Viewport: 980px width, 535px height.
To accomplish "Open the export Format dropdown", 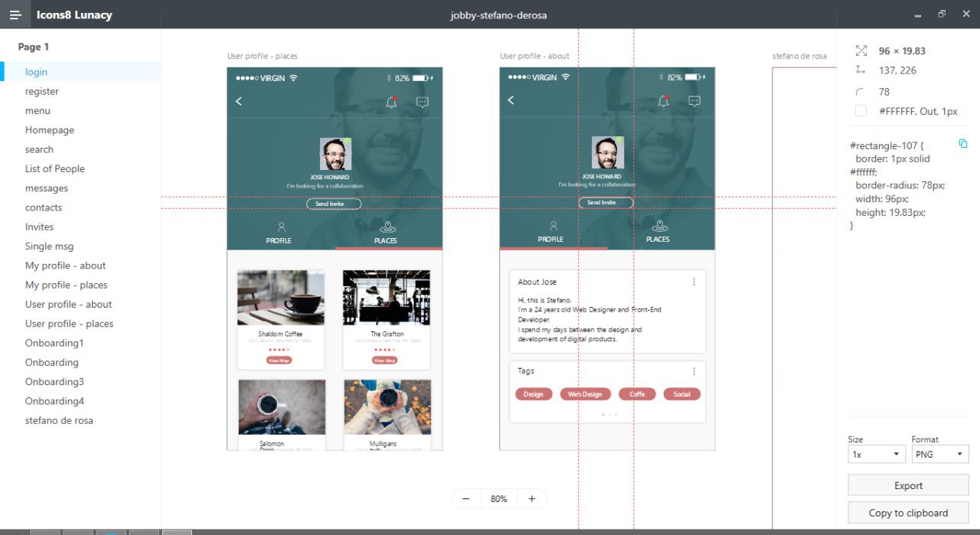I will (x=940, y=454).
